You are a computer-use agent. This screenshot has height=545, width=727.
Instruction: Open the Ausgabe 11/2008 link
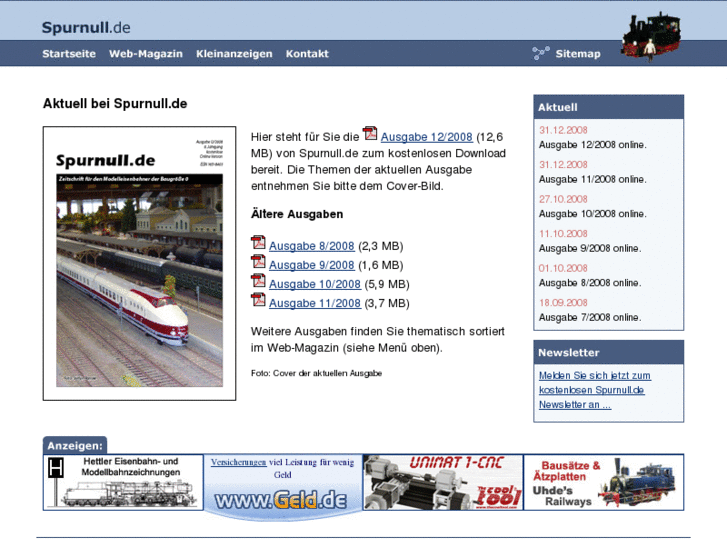[315, 303]
